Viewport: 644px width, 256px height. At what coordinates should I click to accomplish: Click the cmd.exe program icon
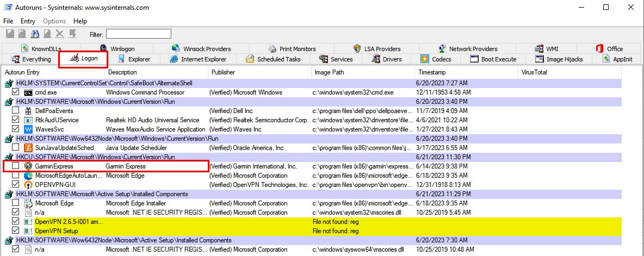(28, 92)
